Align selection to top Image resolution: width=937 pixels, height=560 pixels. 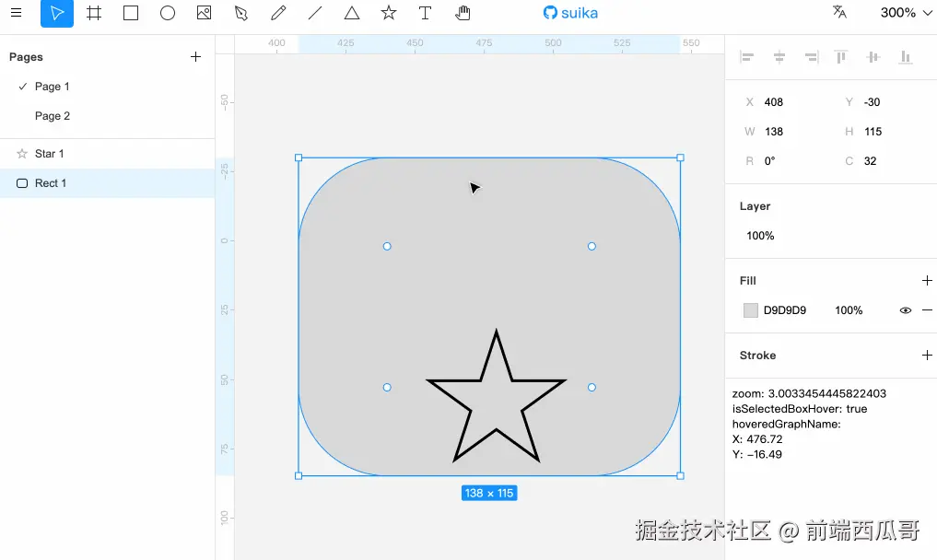click(841, 57)
